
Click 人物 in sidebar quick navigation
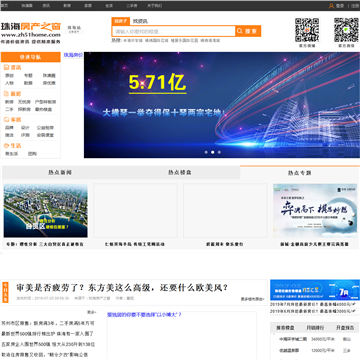click(x=9, y=83)
